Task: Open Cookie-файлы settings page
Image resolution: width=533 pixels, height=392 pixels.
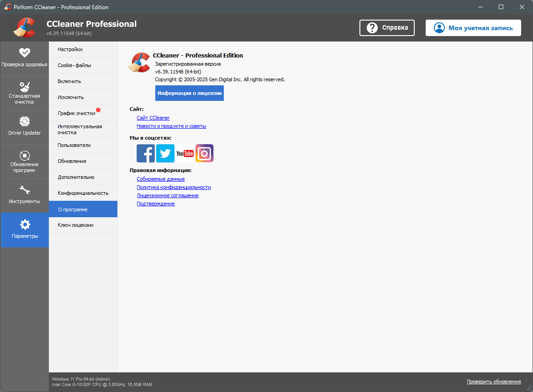Action: pyautogui.click(x=83, y=66)
